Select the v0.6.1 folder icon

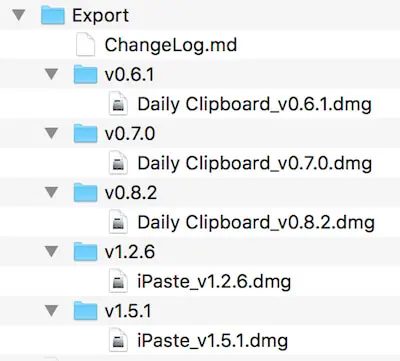pyautogui.click(x=86, y=74)
